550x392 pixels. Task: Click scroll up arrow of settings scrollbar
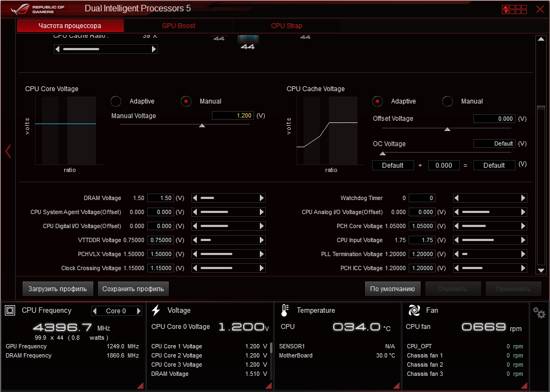[541, 39]
